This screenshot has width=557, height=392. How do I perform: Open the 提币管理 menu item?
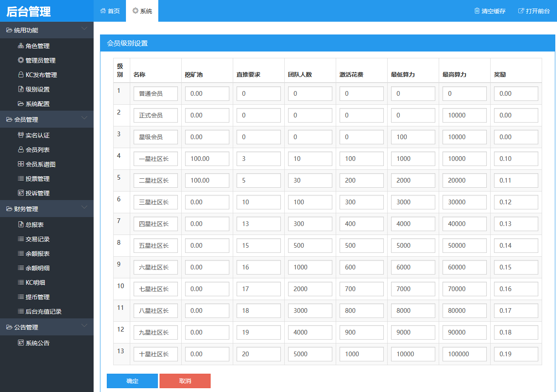point(37,297)
